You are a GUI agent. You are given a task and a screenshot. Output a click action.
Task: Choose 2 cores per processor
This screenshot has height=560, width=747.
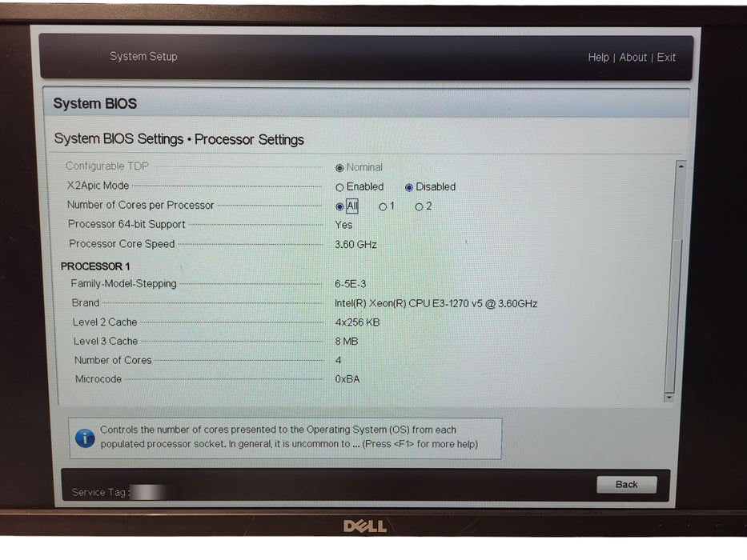point(419,207)
